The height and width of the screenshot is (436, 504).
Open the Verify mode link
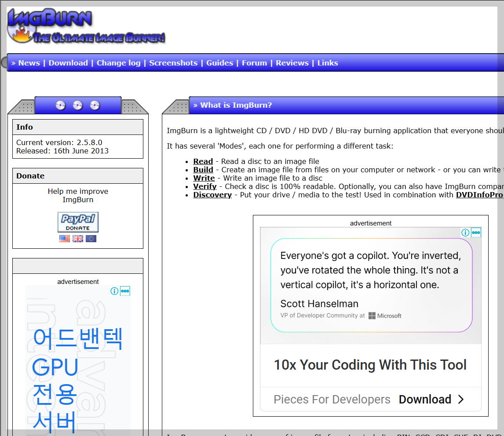(x=205, y=186)
